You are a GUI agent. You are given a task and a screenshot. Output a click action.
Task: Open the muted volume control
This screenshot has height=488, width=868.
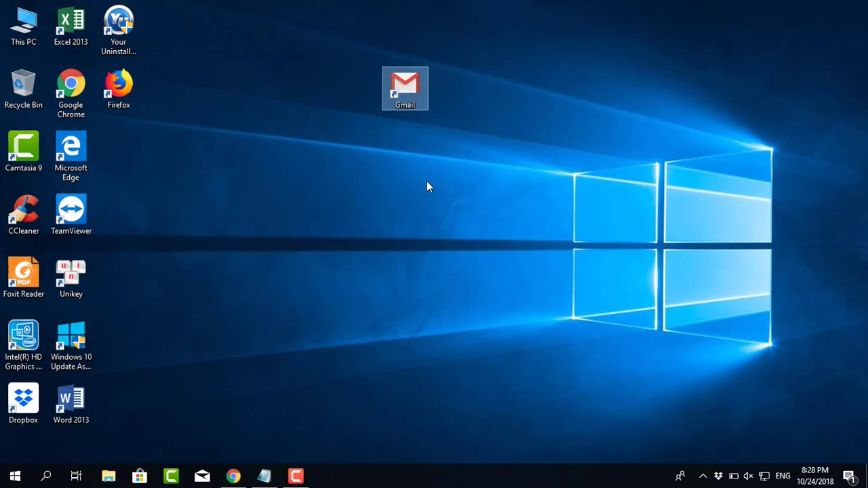pyautogui.click(x=749, y=476)
